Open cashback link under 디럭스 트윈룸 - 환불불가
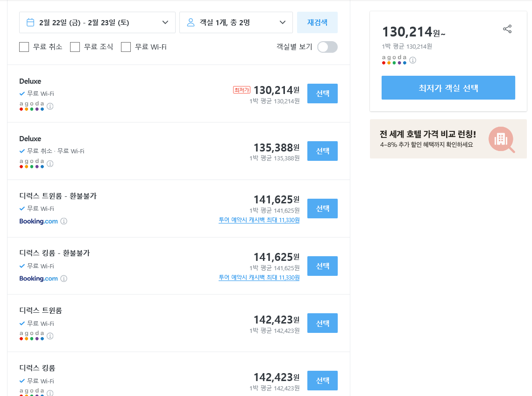 (x=259, y=220)
